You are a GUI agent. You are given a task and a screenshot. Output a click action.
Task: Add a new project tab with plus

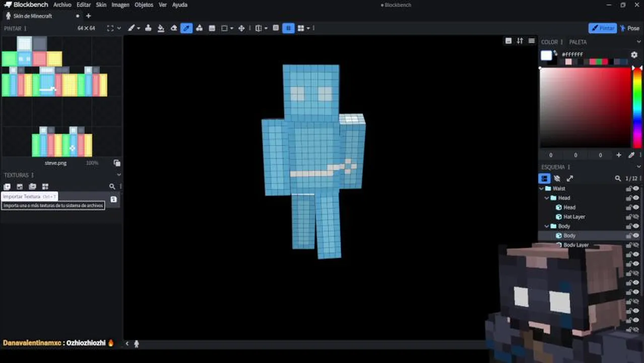88,16
